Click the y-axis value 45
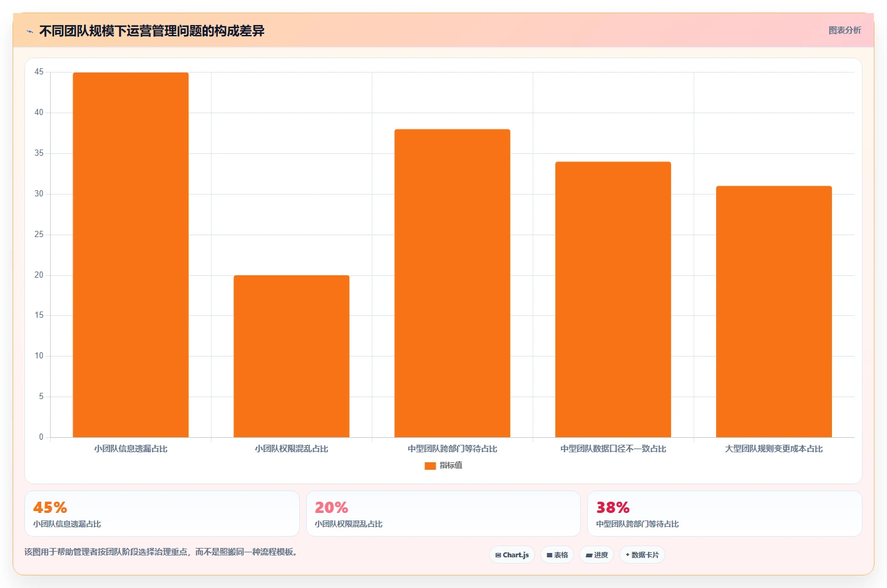The height and width of the screenshot is (588, 887). (39, 72)
